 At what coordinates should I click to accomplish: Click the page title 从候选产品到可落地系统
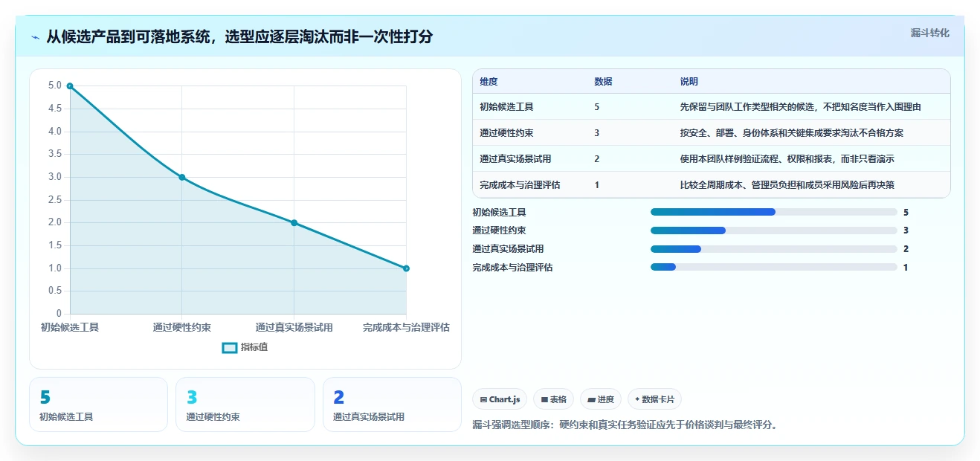pyautogui.click(x=239, y=36)
